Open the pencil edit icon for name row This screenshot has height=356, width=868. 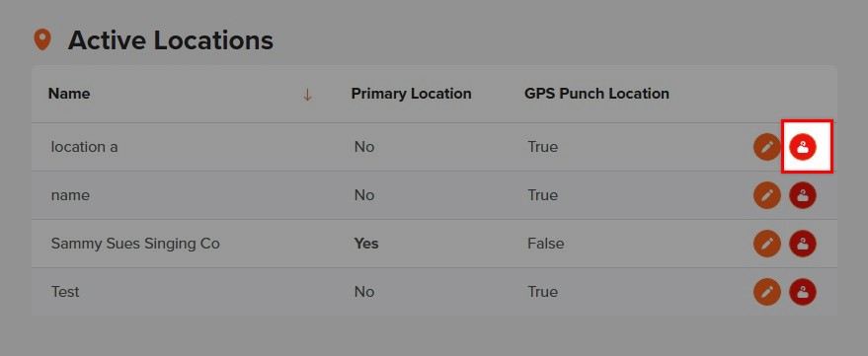pyautogui.click(x=766, y=195)
